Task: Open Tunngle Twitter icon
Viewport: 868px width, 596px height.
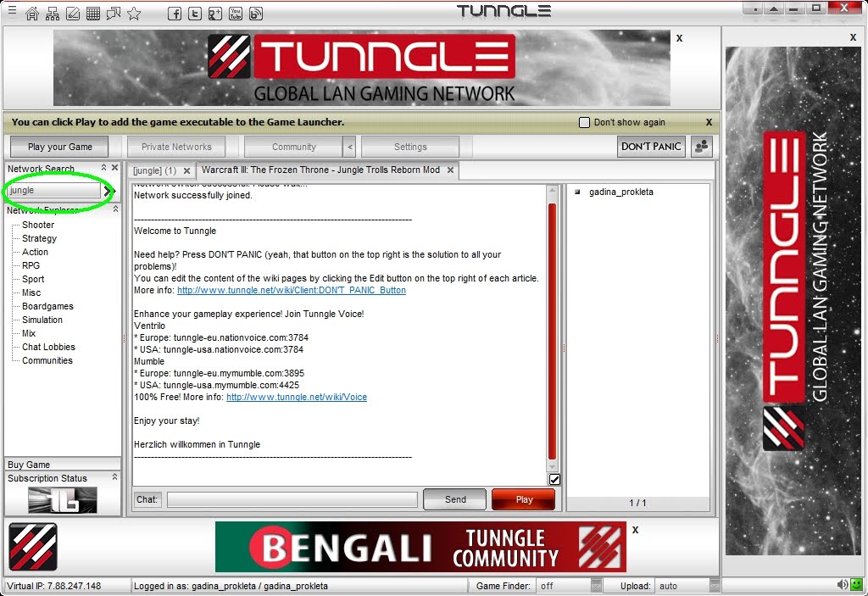Action: 195,14
